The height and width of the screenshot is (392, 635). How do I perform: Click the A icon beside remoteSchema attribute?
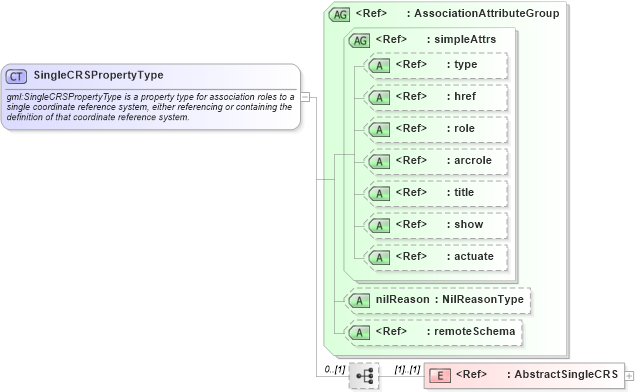(359, 333)
